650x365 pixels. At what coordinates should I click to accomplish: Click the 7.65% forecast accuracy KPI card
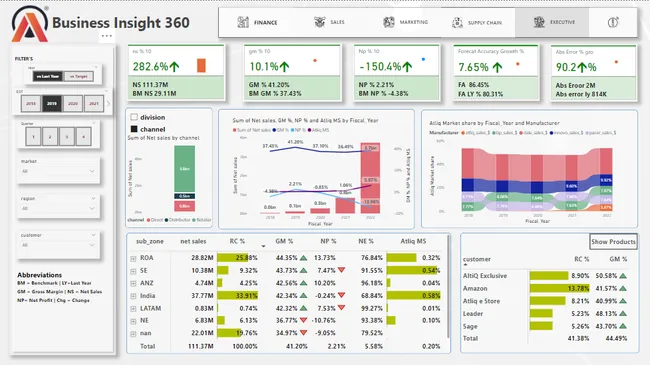496,73
